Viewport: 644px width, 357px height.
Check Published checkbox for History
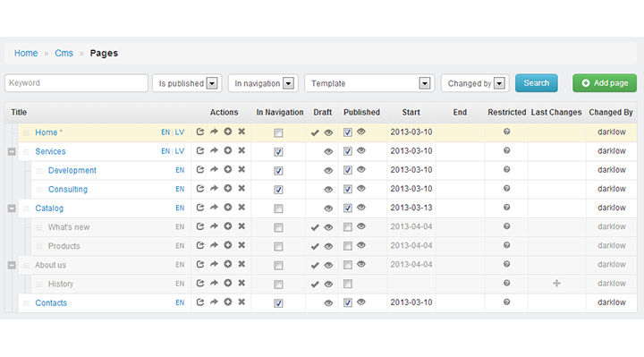(x=348, y=284)
